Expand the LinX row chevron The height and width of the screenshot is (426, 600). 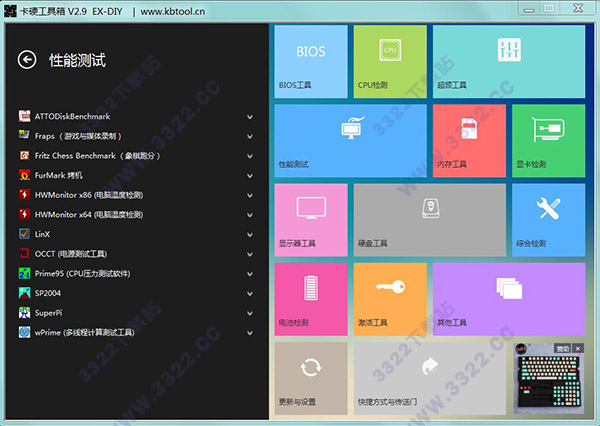(250, 235)
